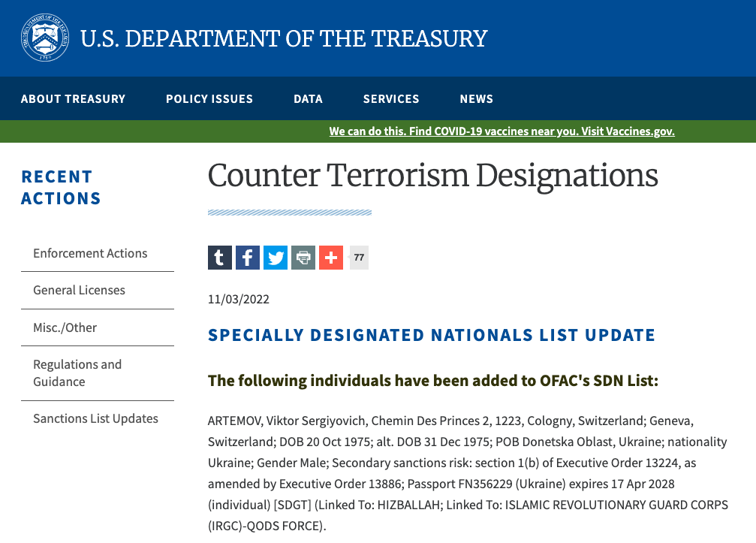Open more sharing options plus icon

coord(331,258)
